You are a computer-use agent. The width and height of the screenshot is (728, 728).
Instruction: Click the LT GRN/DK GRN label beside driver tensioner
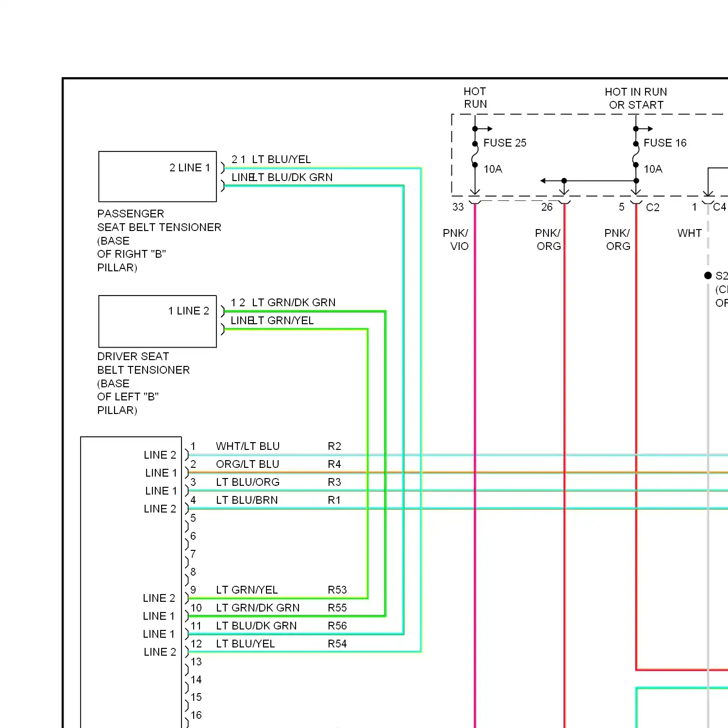(x=294, y=302)
